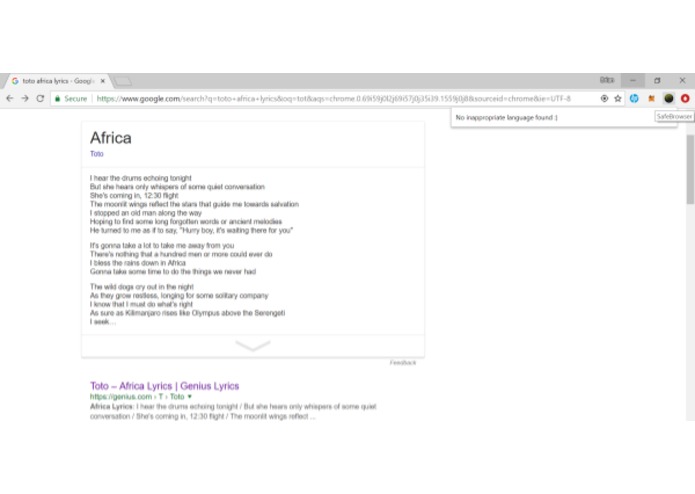
Task: Click the address bar URL field
Action: (x=333, y=98)
